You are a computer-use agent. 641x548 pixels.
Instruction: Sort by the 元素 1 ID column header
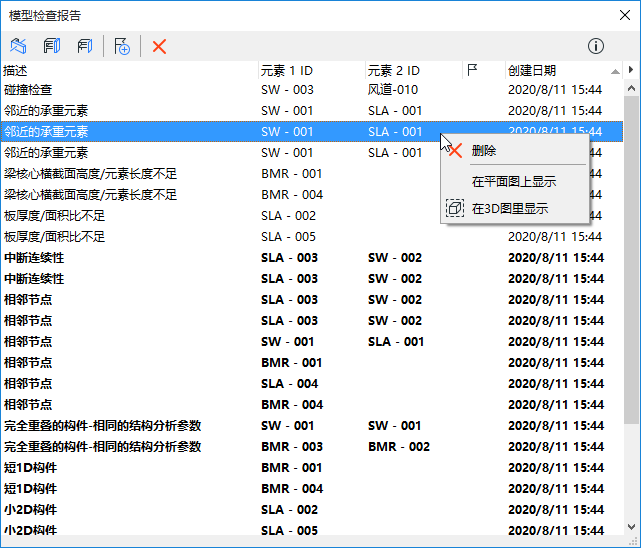(312, 70)
